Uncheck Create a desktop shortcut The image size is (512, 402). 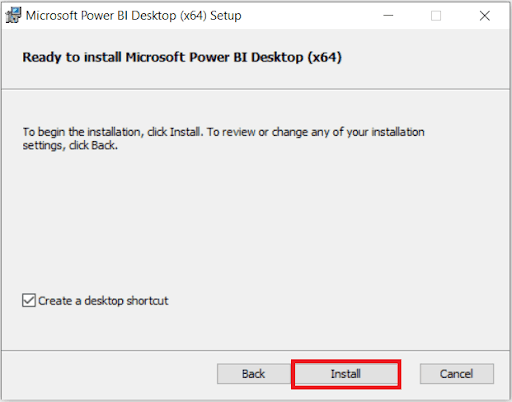[x=29, y=300]
